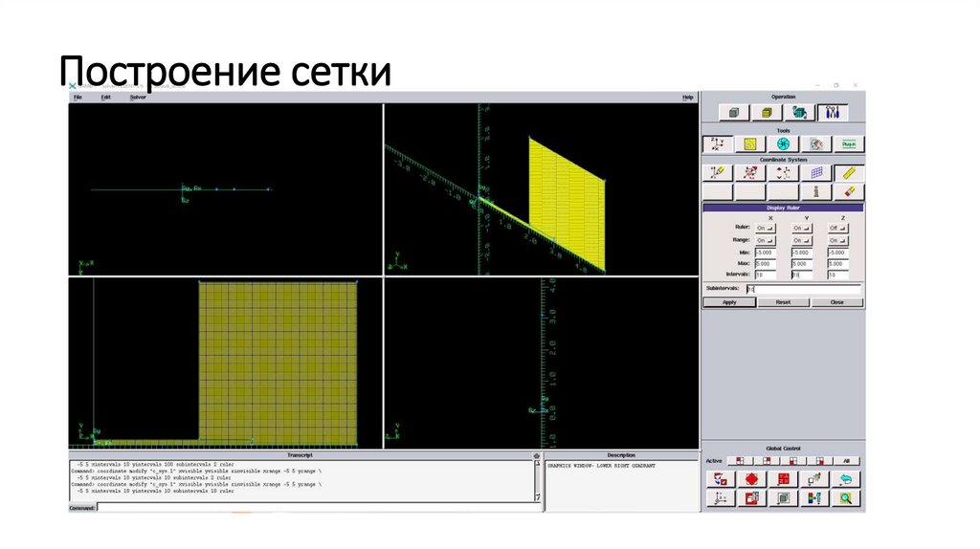Click the lower-left viewport with square mesh
This screenshot has height=549, width=980.
click(x=226, y=362)
